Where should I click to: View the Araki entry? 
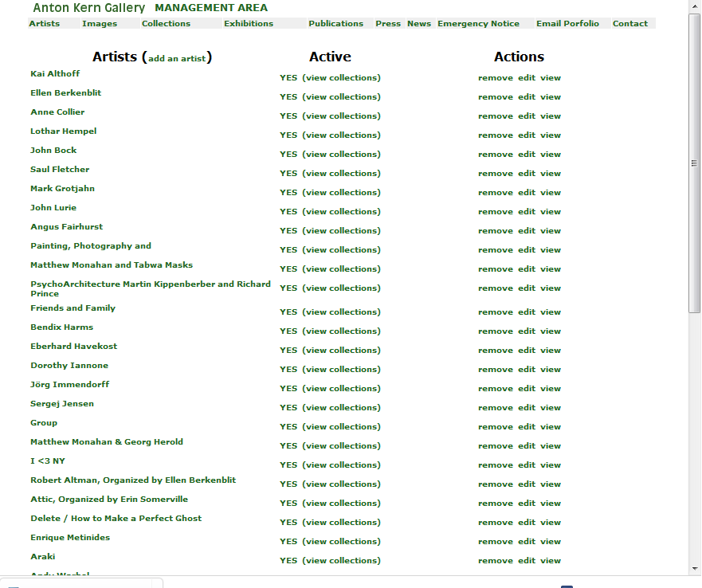(x=551, y=561)
